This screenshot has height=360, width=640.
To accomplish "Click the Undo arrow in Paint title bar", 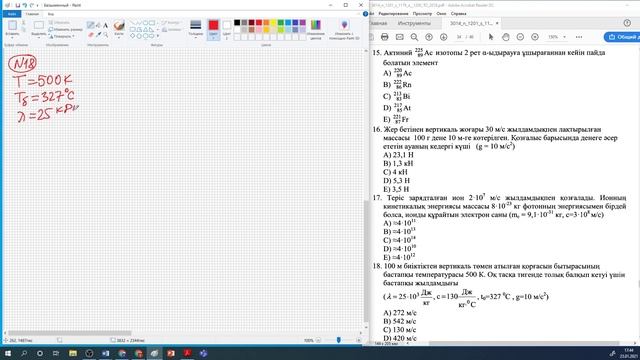I will click(24, 5).
